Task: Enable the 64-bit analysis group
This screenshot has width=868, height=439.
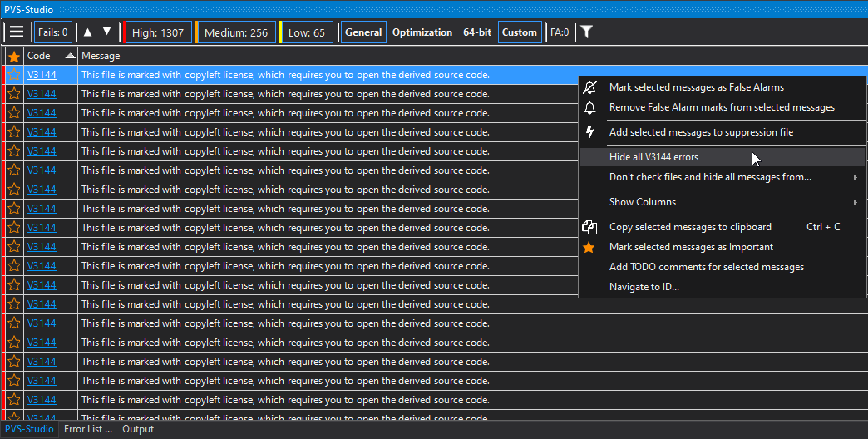Action: tap(477, 32)
